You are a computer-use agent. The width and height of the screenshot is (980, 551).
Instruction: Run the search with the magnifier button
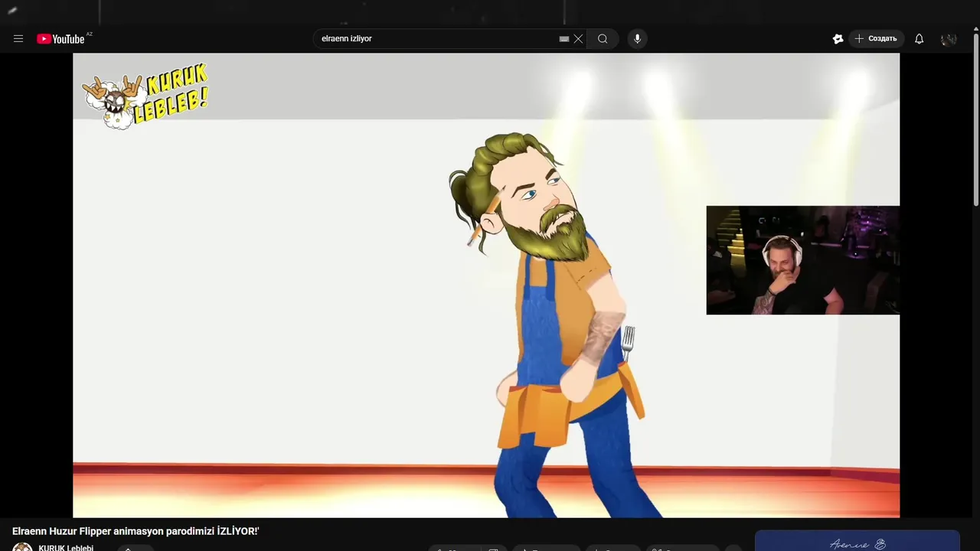point(603,39)
